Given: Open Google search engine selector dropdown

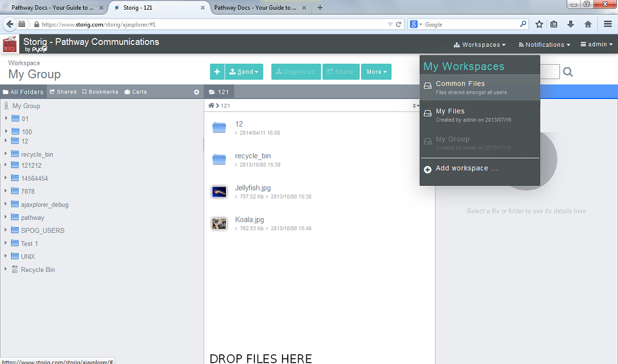Looking at the screenshot, I should (416, 24).
